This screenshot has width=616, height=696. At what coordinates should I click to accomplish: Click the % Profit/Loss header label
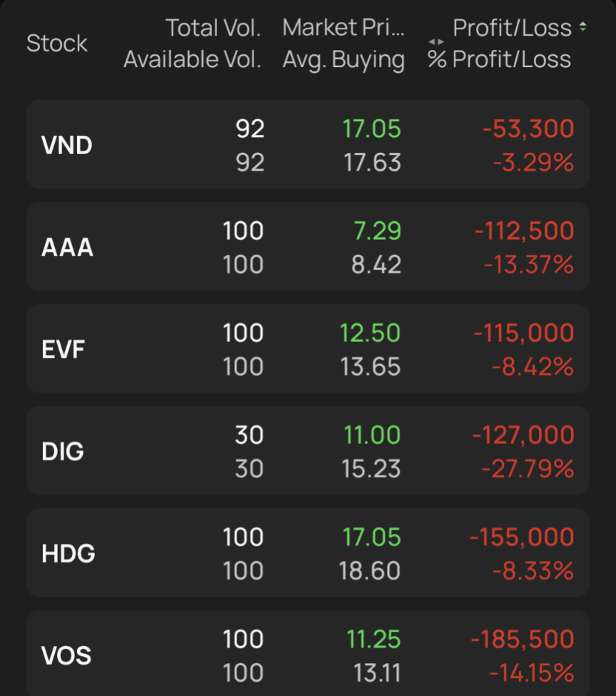tap(499, 59)
